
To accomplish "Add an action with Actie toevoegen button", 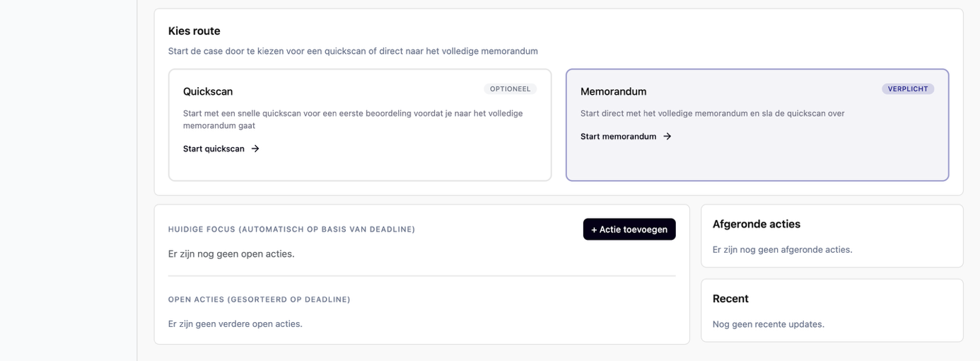I will tap(629, 229).
